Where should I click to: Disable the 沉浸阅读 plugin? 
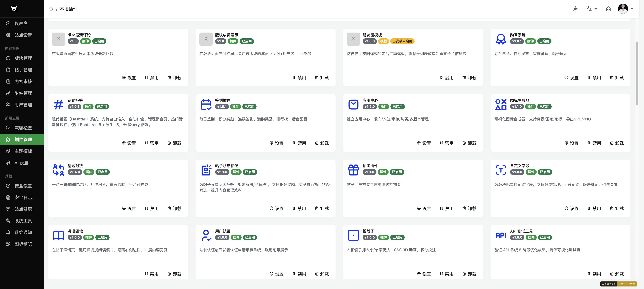point(152,274)
